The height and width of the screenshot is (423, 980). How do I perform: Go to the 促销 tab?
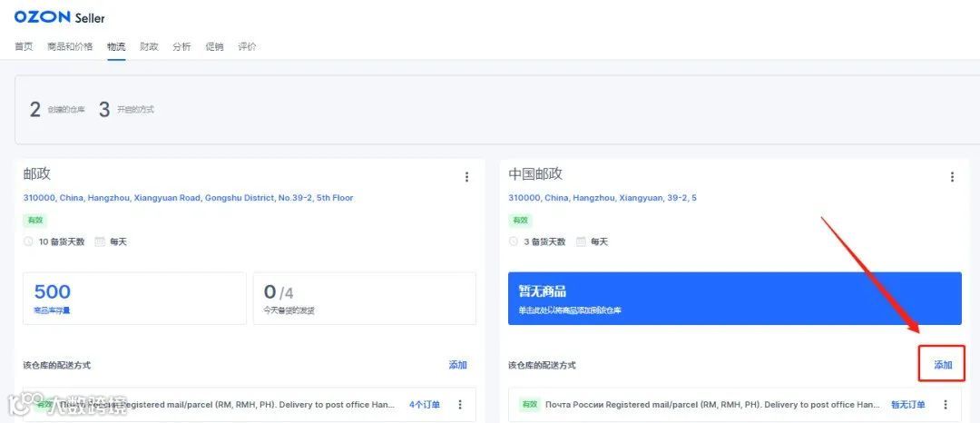[x=214, y=47]
